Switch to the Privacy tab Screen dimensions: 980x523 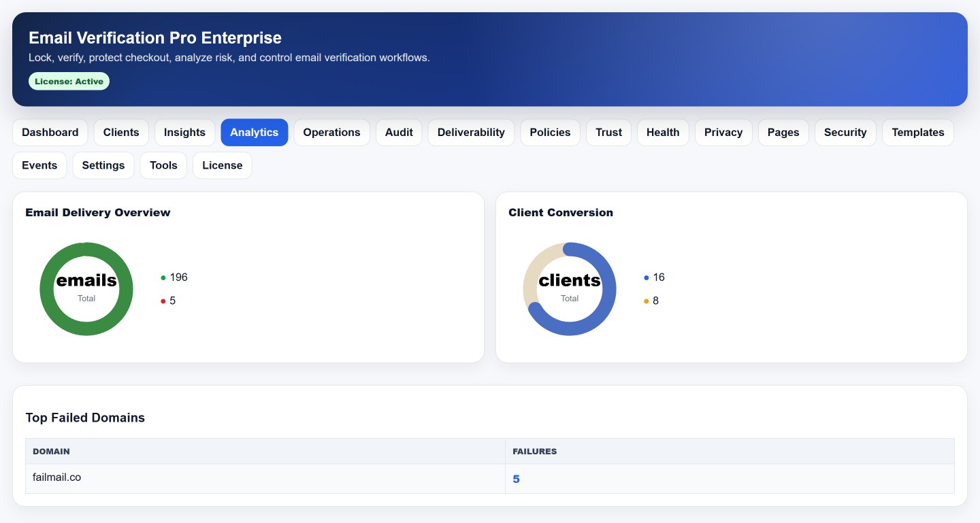pyautogui.click(x=723, y=133)
